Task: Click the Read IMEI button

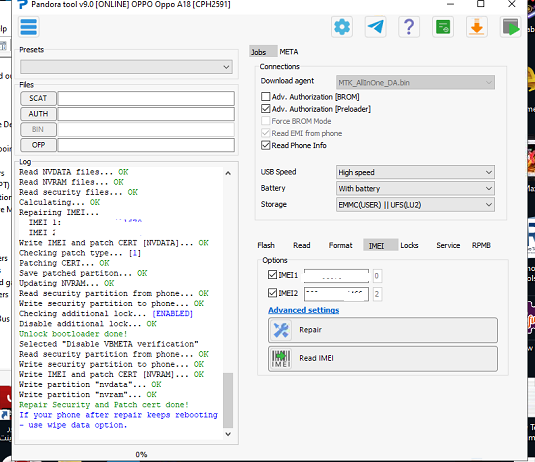Action: click(x=383, y=359)
